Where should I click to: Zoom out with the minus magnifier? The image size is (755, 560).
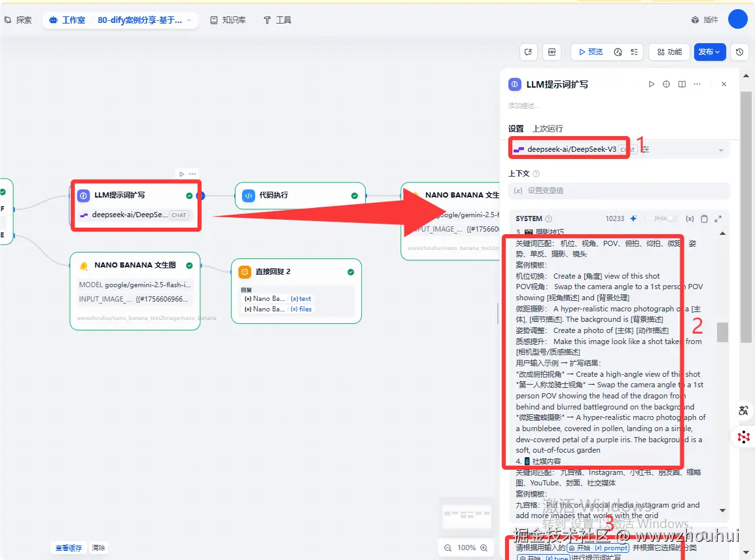click(448, 548)
